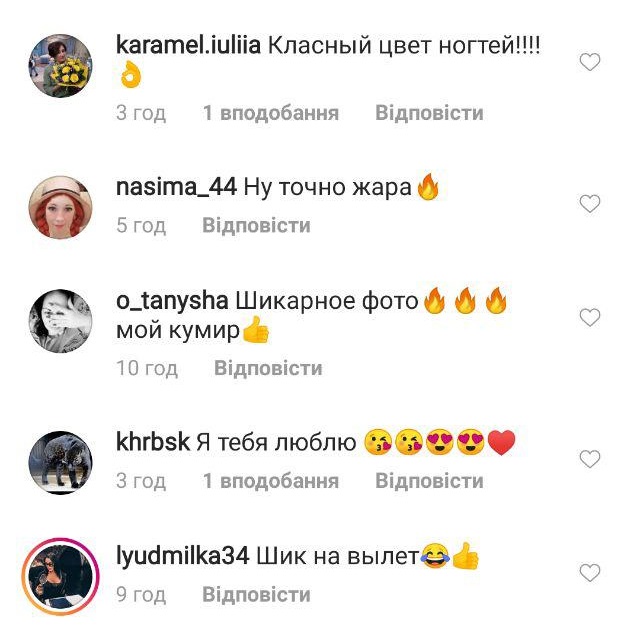The image size is (640, 639).
Task: Open the nasima_44 username link
Action: [176, 188]
